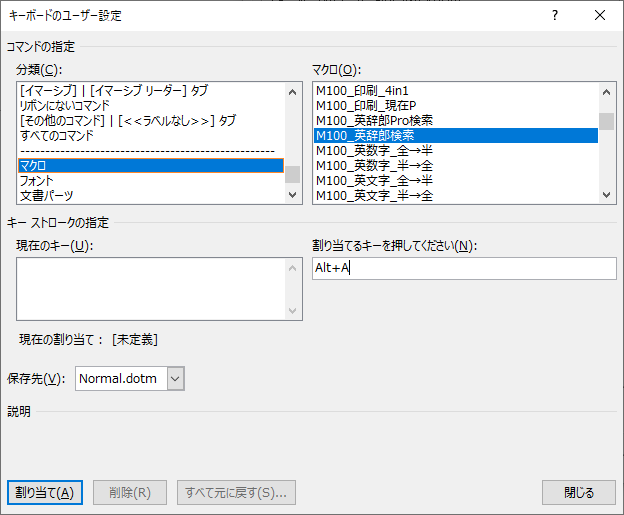624x515 pixels.
Task: Click up arrow in 現在のキー box scrollbar
Action: [292, 268]
